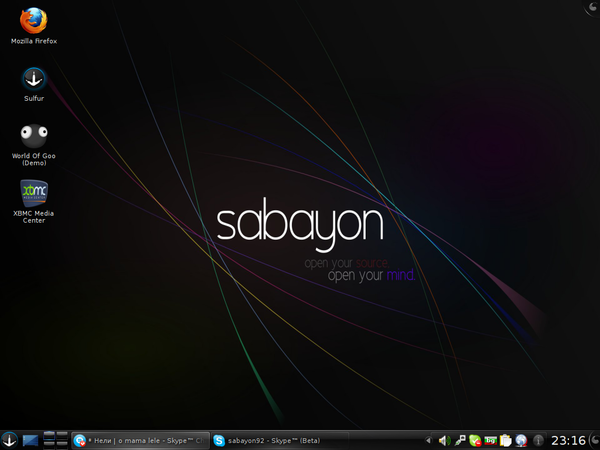Click the 23:16 digital clock

pyautogui.click(x=568, y=441)
